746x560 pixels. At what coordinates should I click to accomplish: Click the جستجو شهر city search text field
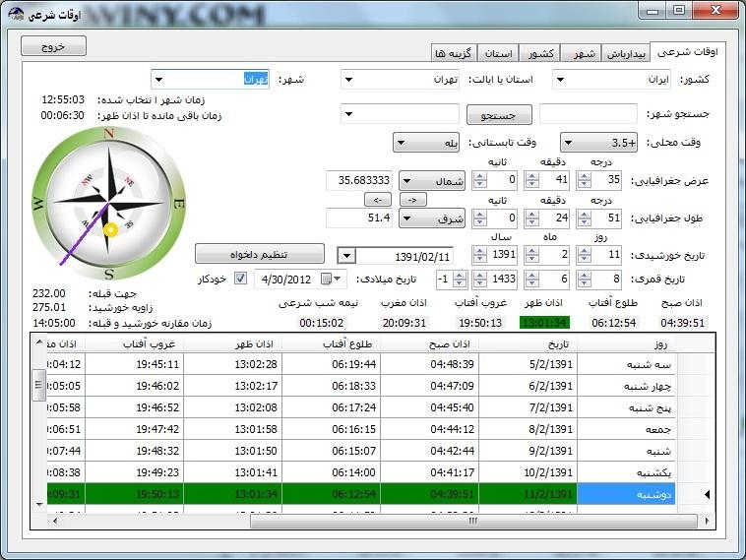tap(588, 114)
